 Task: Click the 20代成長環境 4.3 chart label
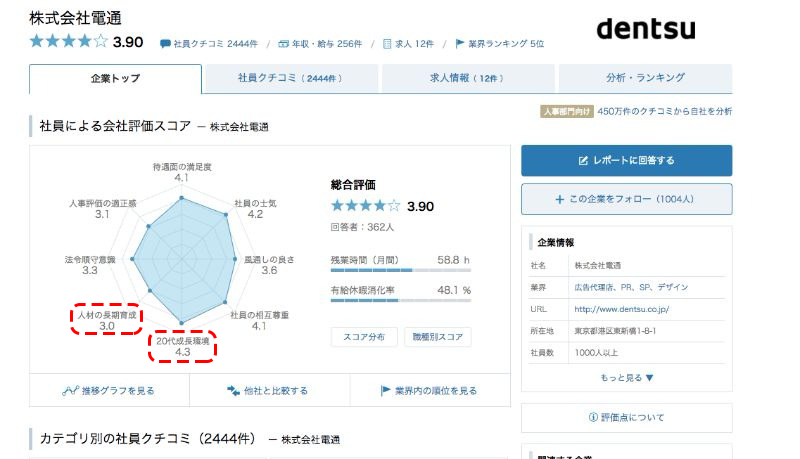[x=183, y=347]
